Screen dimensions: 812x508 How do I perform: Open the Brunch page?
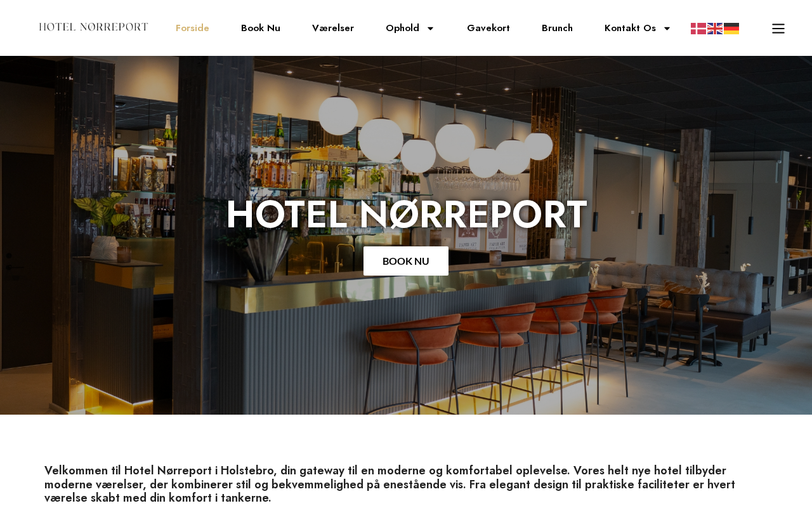pos(557,28)
